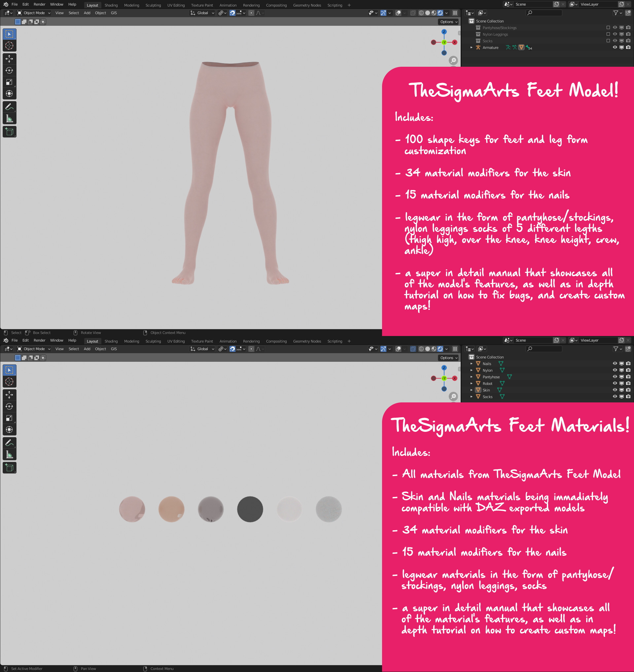Open the Options dropdown in upper viewport
Screen dimensions: 634x672
449,22
